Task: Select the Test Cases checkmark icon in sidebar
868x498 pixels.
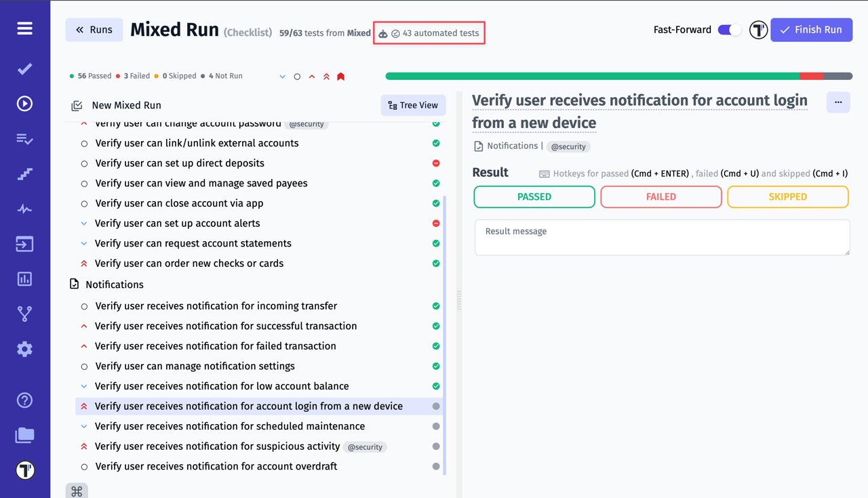Action: tap(24, 68)
